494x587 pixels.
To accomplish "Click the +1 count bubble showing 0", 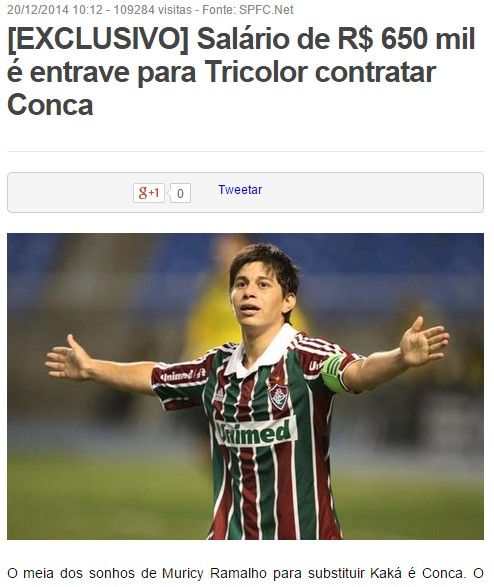I will 180,193.
